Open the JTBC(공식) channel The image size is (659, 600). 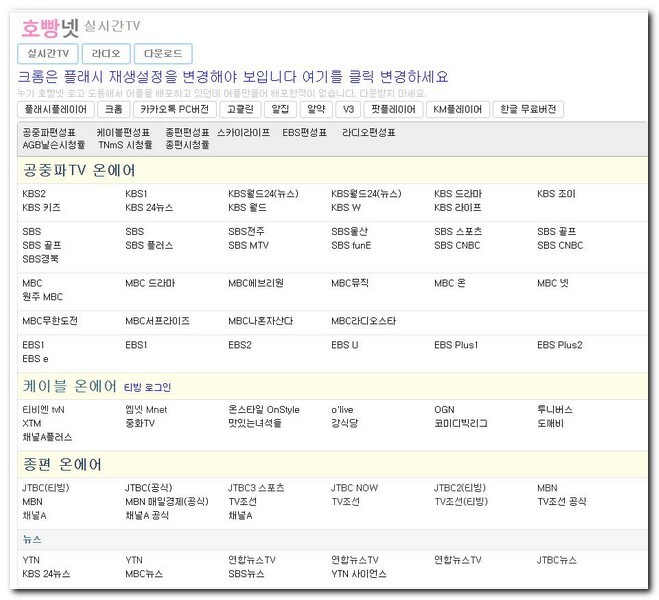[149, 488]
